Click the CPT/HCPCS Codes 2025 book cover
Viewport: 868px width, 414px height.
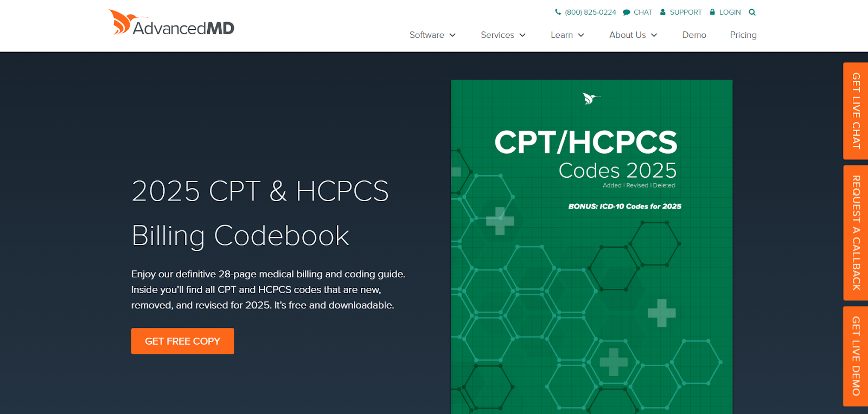[x=592, y=247]
